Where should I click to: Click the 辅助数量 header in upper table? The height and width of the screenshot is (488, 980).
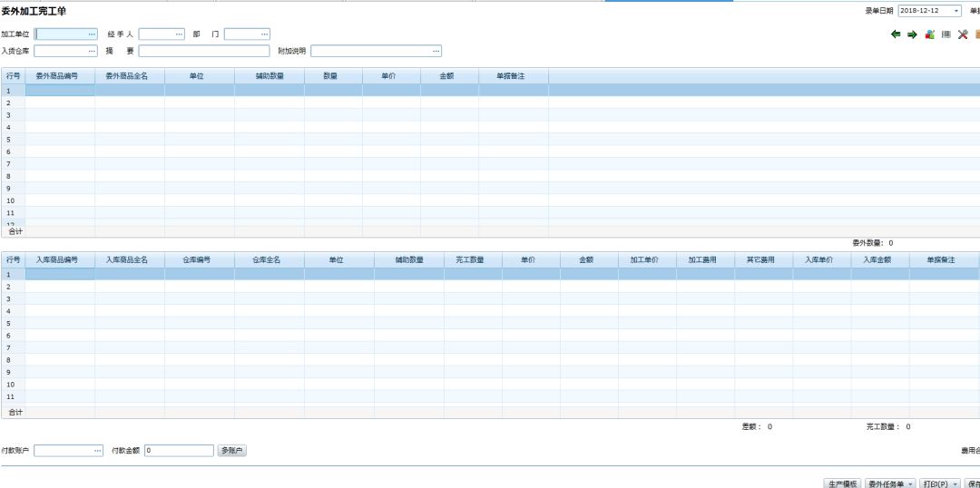coord(269,76)
